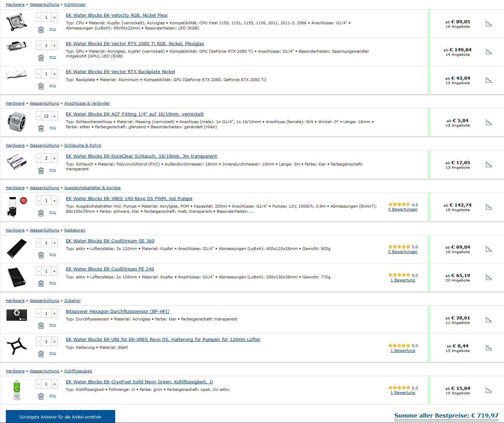Click quantity field showing 12 for EK-ACF Fitting

point(46,116)
